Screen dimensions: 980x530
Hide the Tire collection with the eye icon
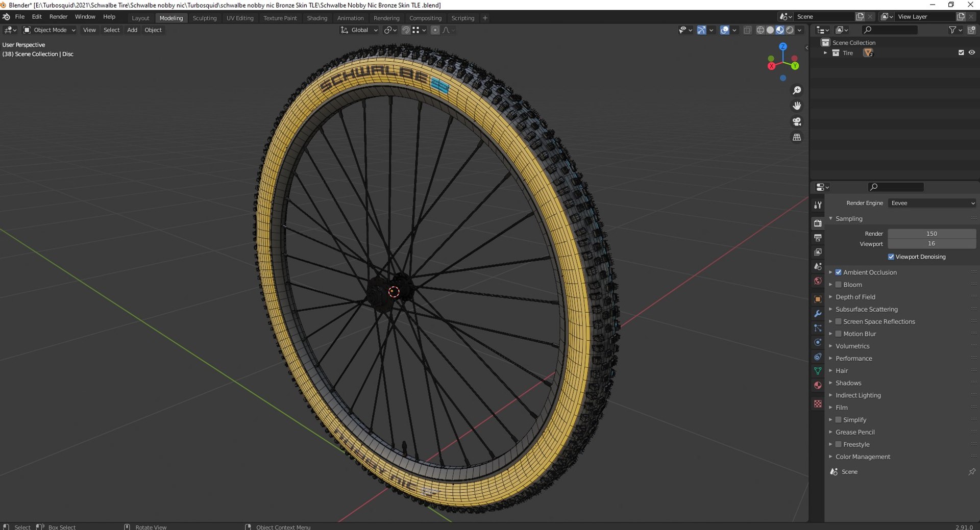point(972,53)
